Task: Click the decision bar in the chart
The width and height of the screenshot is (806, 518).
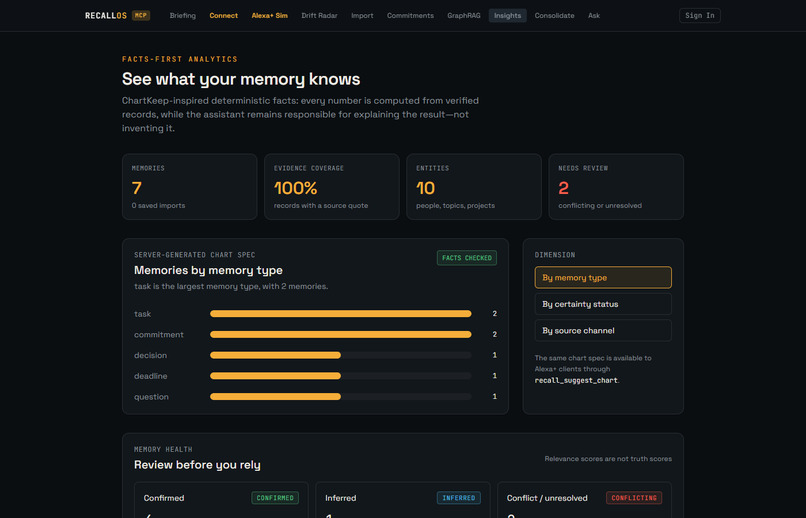Action: click(275, 355)
